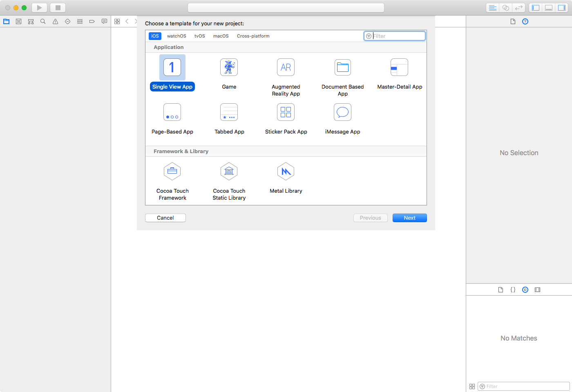Select the Cross-platform tab
Image resolution: width=572 pixels, height=392 pixels.
click(x=253, y=36)
